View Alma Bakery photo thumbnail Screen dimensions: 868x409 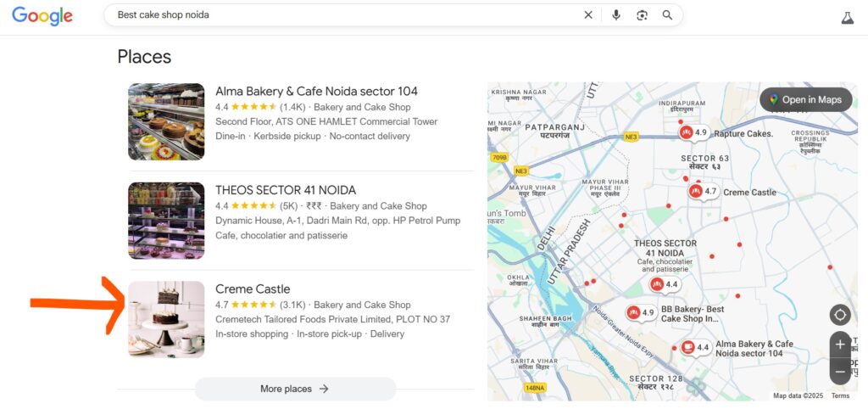point(166,121)
